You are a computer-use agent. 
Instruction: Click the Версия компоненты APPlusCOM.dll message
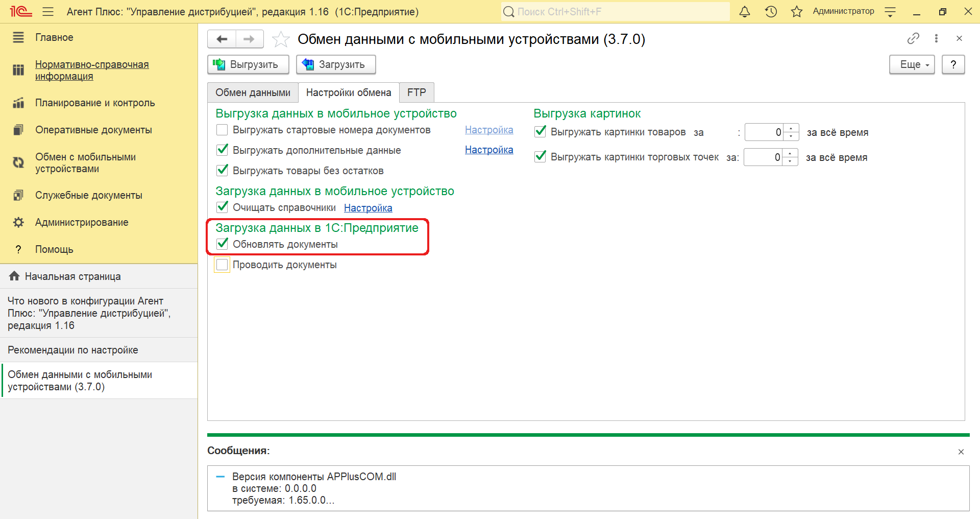(314, 488)
